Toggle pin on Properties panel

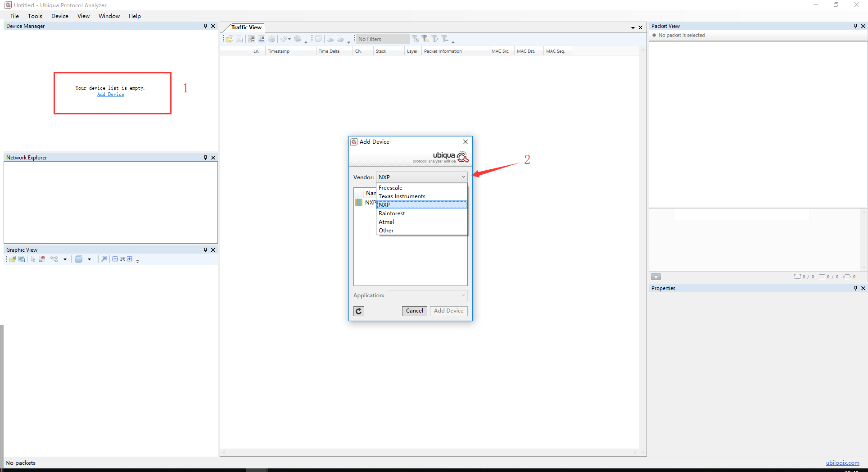coord(855,288)
